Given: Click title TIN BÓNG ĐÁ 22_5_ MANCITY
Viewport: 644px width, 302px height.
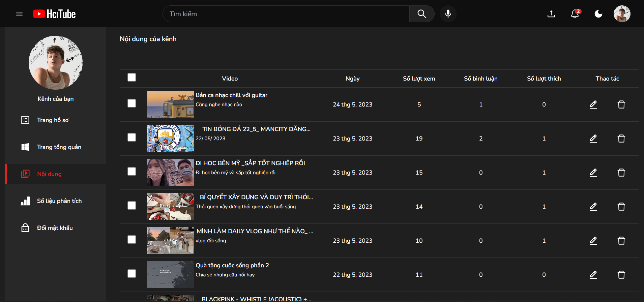Looking at the screenshot, I should (x=256, y=129).
